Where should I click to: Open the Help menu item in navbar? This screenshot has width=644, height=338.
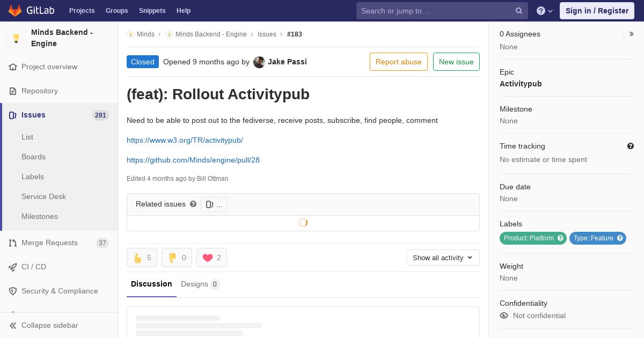pyautogui.click(x=184, y=11)
